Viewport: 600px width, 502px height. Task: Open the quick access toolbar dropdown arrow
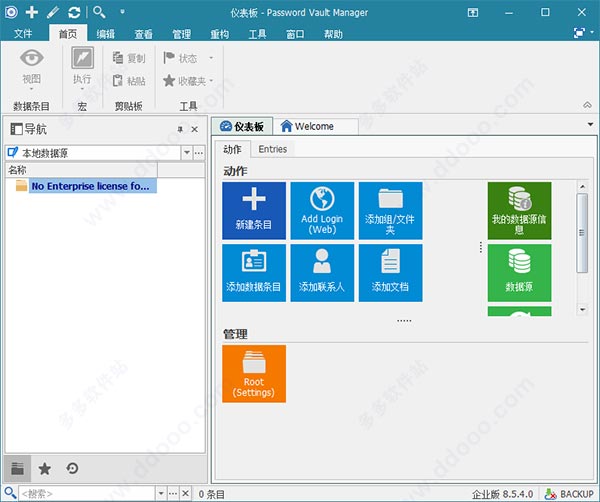122,12
